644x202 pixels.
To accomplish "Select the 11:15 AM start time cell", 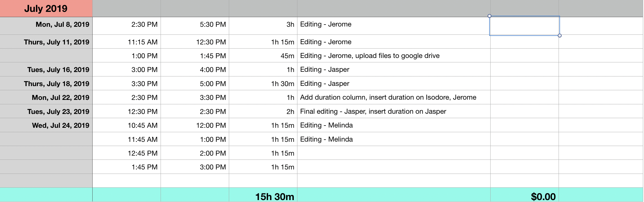I will point(127,42).
